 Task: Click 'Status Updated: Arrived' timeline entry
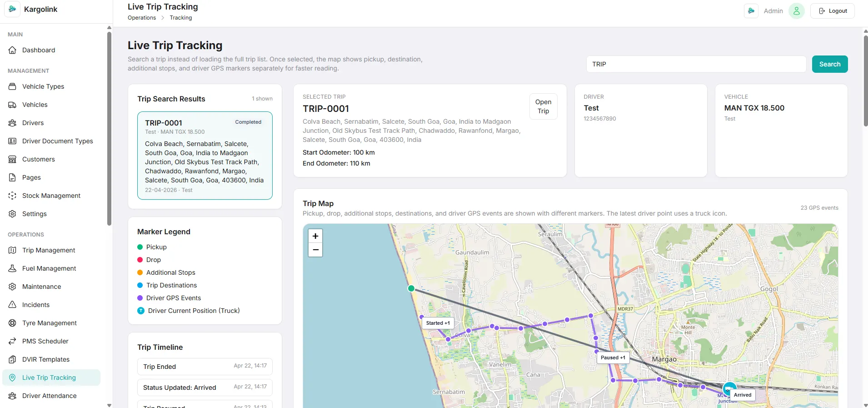point(205,388)
